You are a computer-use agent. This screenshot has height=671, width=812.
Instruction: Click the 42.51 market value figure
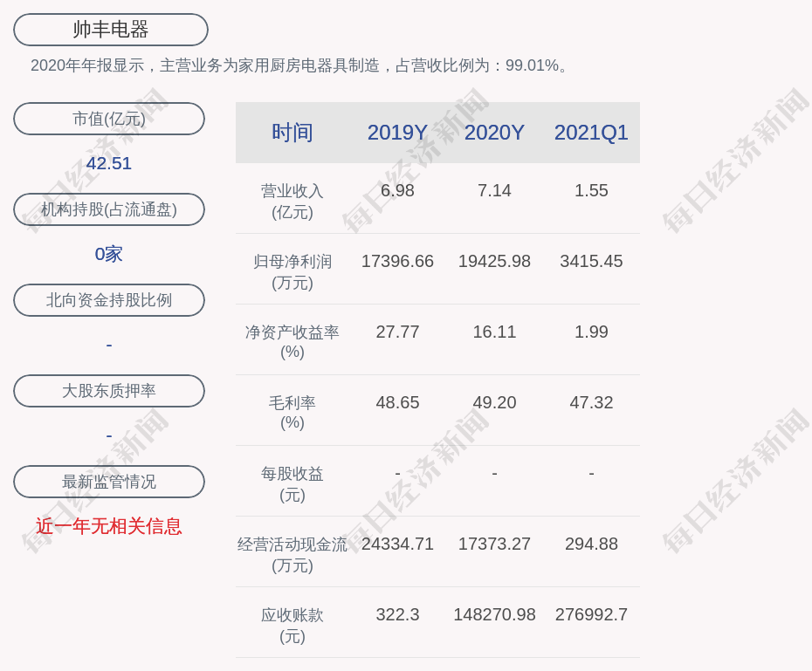[x=109, y=163]
